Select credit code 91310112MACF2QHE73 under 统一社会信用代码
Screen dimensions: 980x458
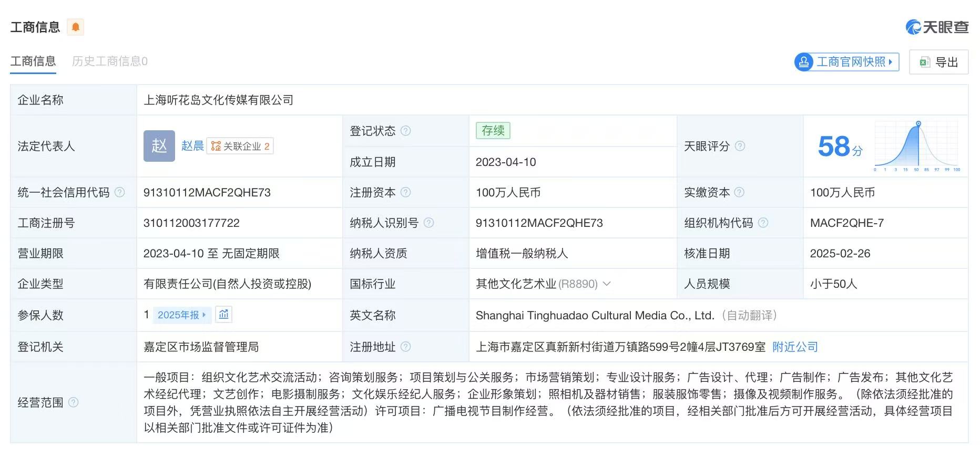point(207,192)
